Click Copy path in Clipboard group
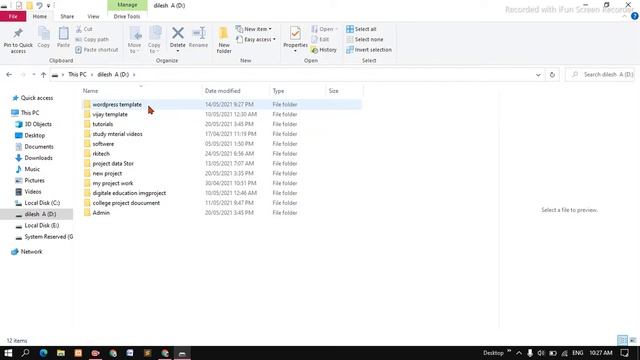 coord(92,40)
